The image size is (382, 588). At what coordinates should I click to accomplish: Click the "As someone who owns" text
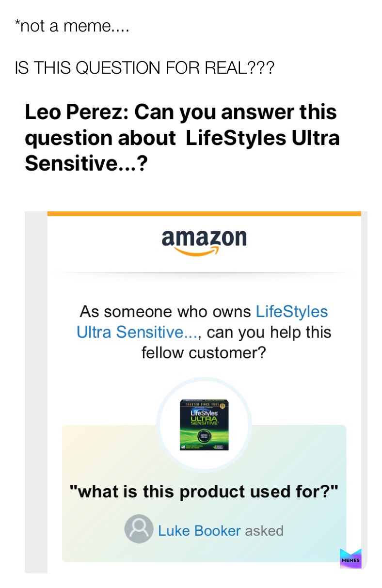tap(165, 311)
